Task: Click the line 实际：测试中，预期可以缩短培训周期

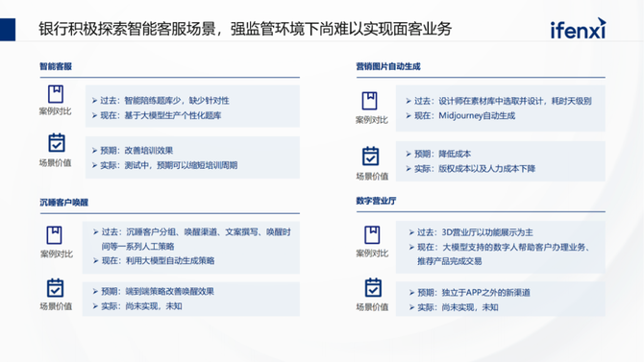Action: tap(164, 165)
